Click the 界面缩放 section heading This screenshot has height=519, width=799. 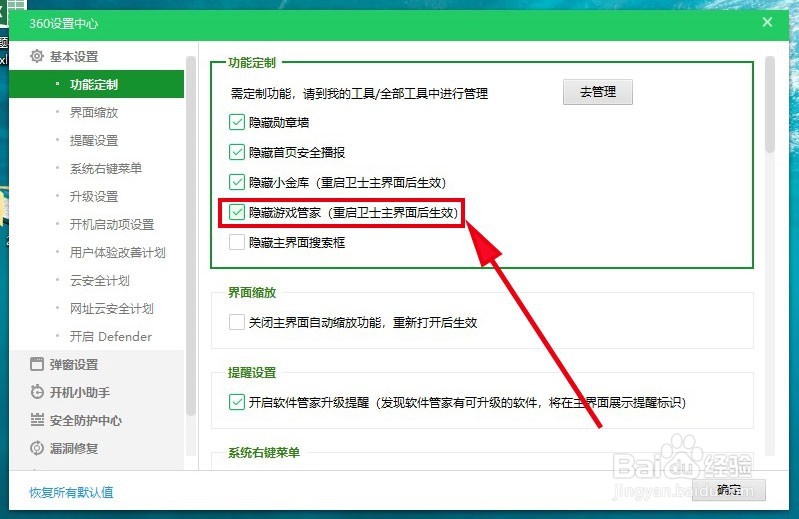(x=252, y=292)
